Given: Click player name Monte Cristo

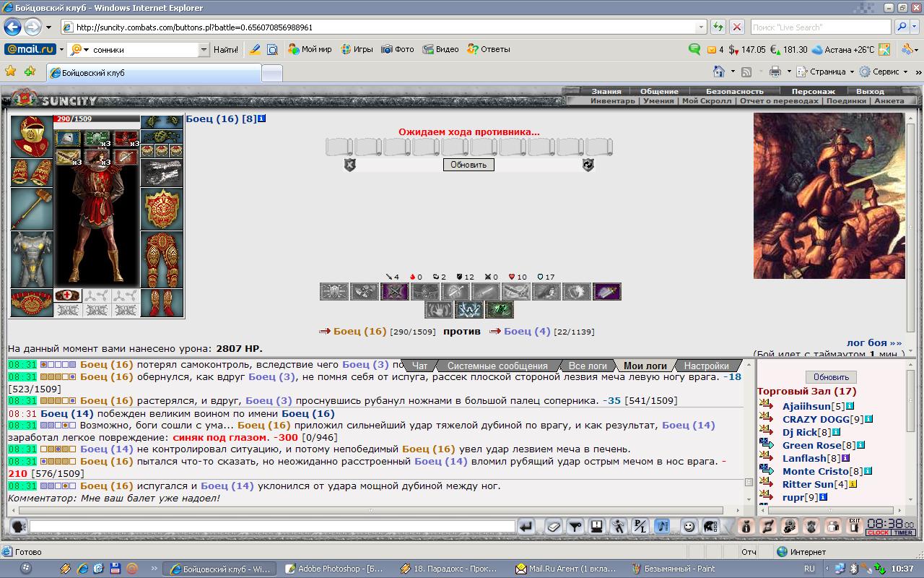Looking at the screenshot, I should (x=816, y=471).
